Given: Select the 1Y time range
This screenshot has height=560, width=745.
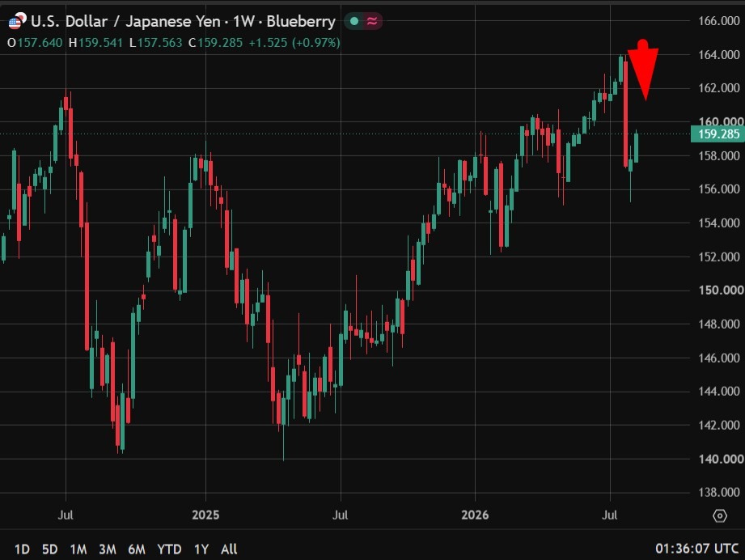Looking at the screenshot, I should (x=201, y=549).
